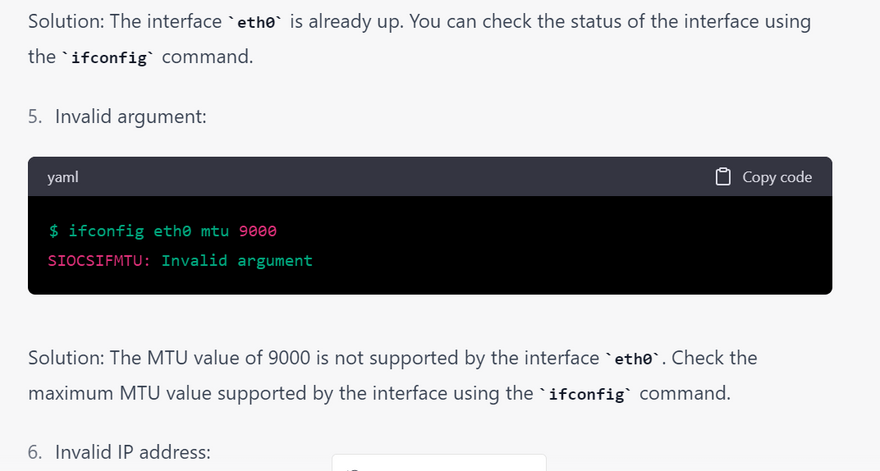
Task: Click the '5. Invalid argument:' list heading
Action: point(117,117)
